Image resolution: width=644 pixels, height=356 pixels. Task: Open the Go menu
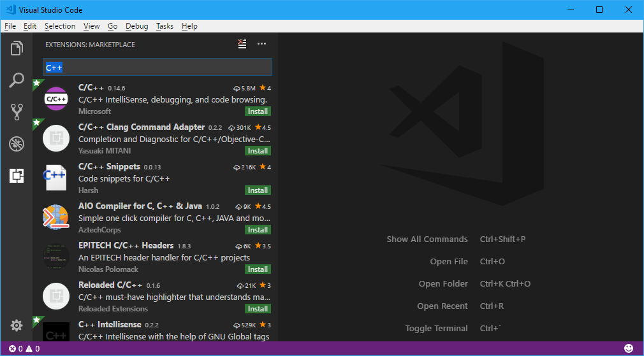click(112, 26)
